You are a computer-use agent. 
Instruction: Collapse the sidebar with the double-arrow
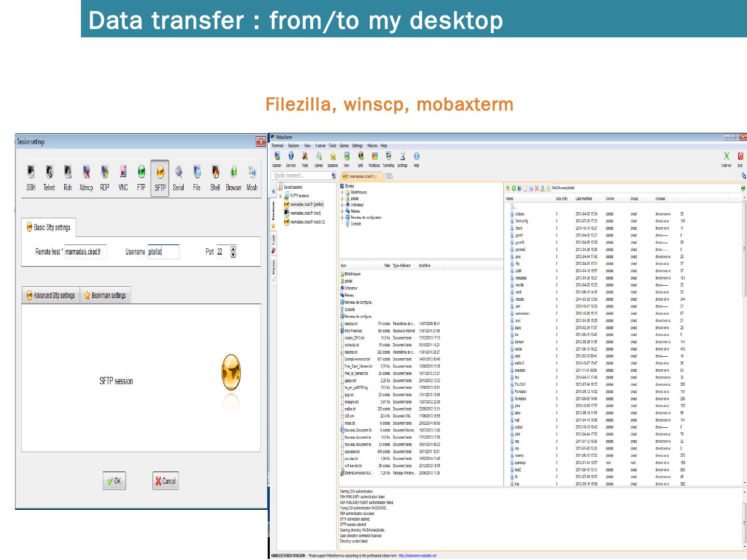point(274,192)
